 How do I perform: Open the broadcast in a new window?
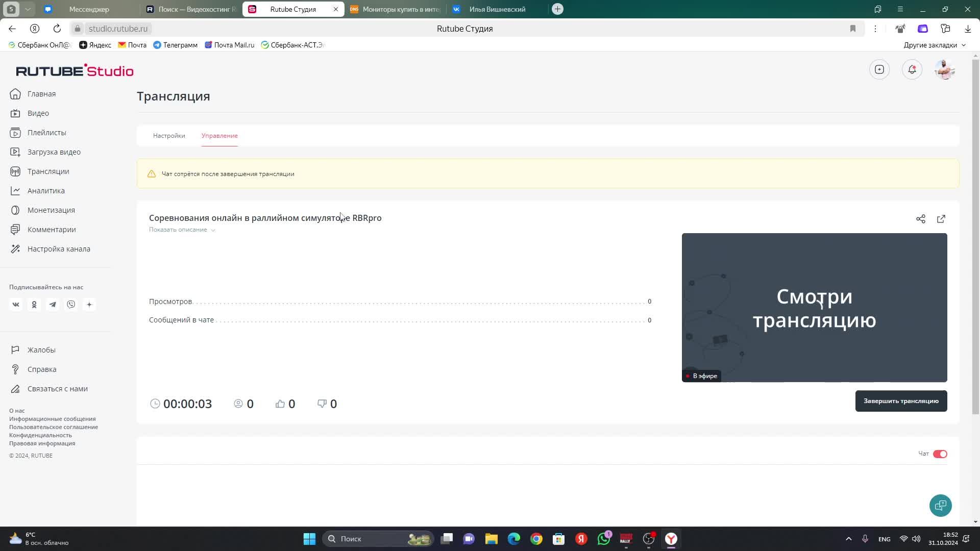point(941,219)
